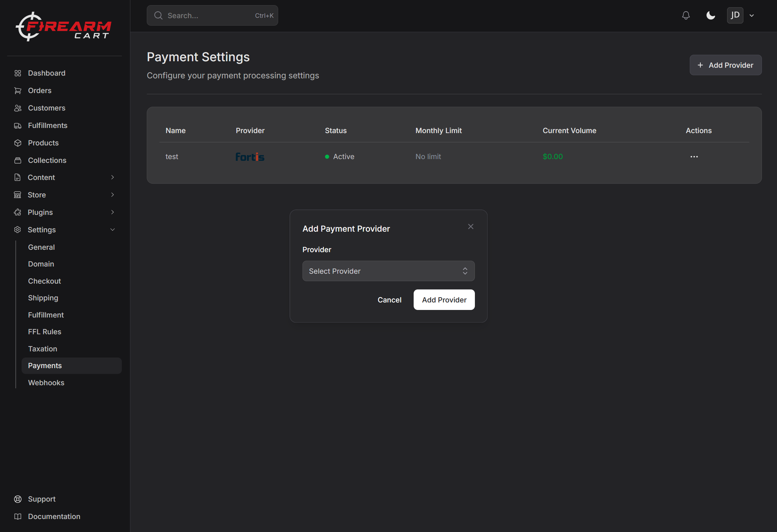
Task: Select Payments settings item
Action: tap(72, 366)
